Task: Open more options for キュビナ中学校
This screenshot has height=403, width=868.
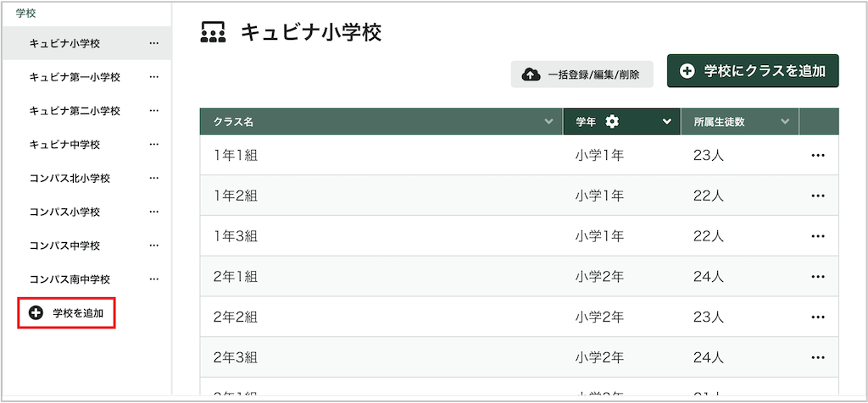Action: 154,144
